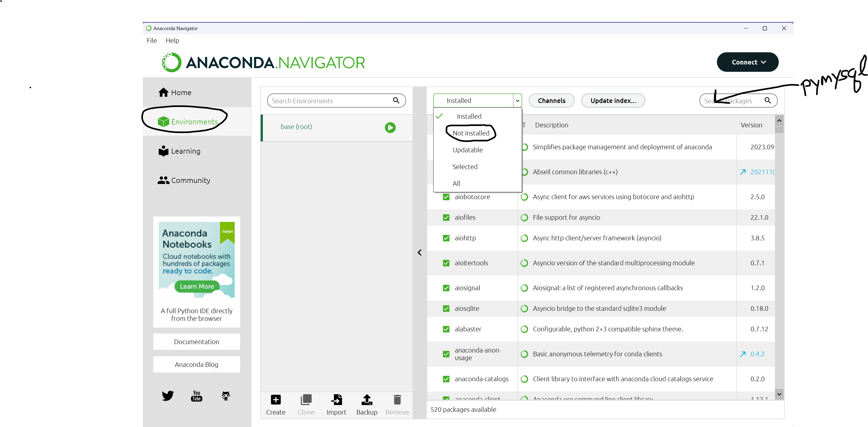Toggle the aiohttp package checkbox
The height and width of the screenshot is (427, 868).
(x=446, y=238)
